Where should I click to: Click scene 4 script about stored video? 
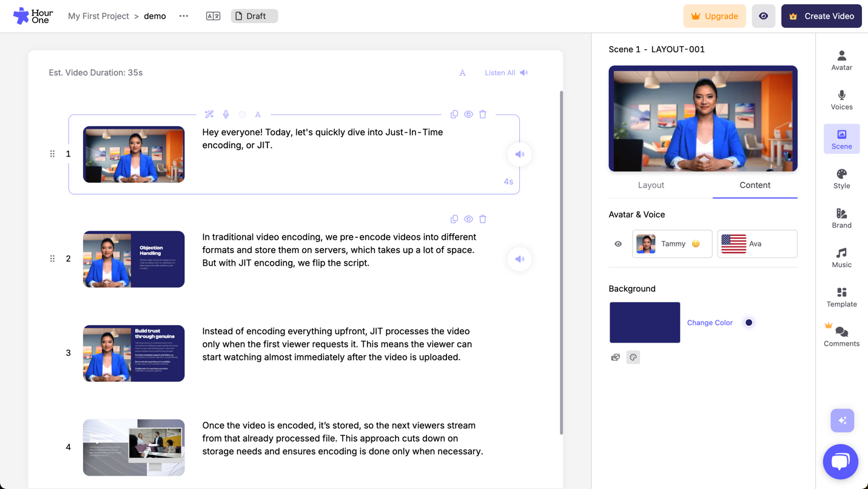coord(343,438)
